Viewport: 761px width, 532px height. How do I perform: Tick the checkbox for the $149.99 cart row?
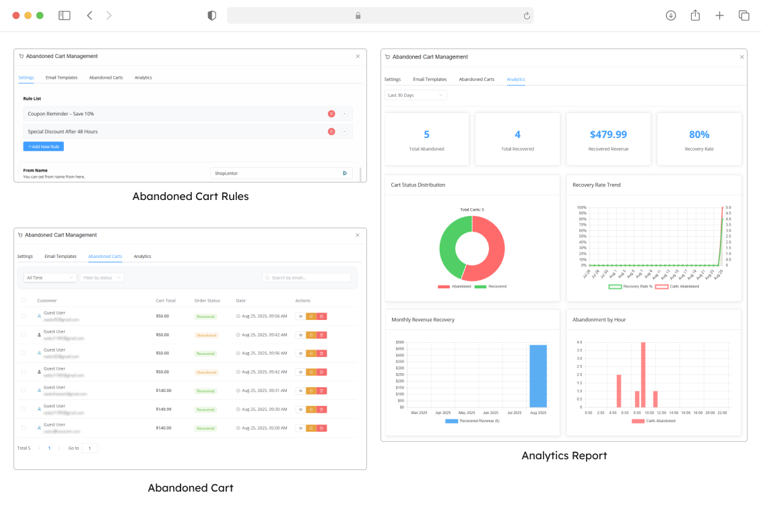pos(24,409)
